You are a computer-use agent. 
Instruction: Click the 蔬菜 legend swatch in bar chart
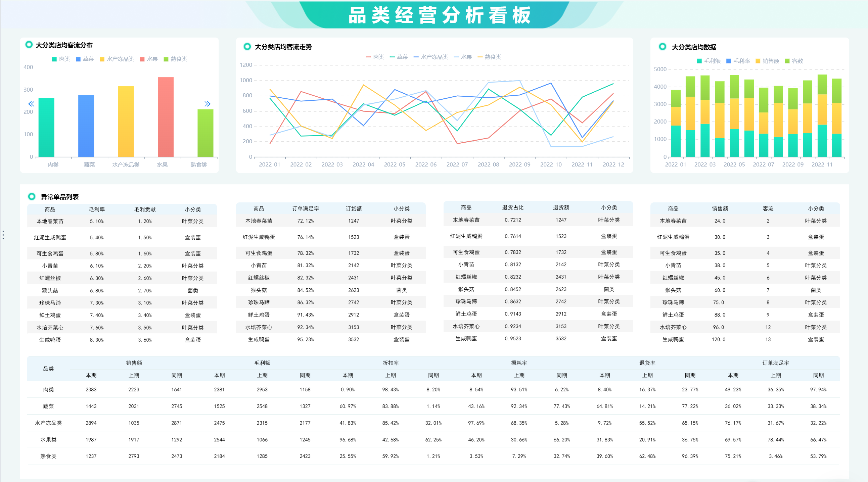pyautogui.click(x=78, y=59)
